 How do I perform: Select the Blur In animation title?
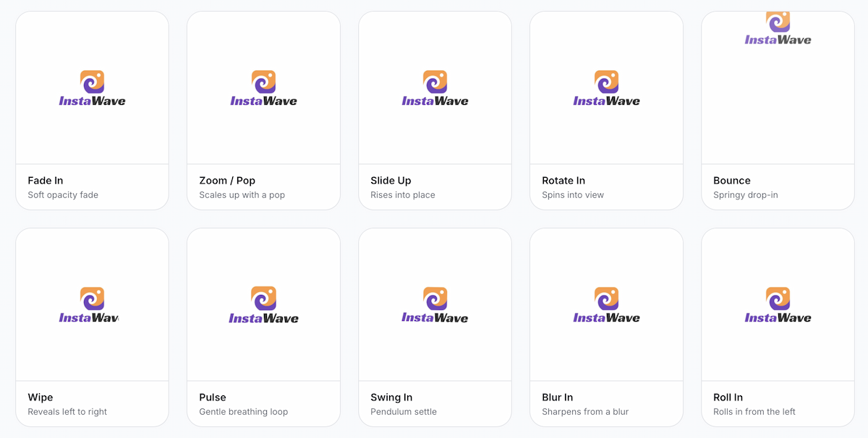(558, 398)
